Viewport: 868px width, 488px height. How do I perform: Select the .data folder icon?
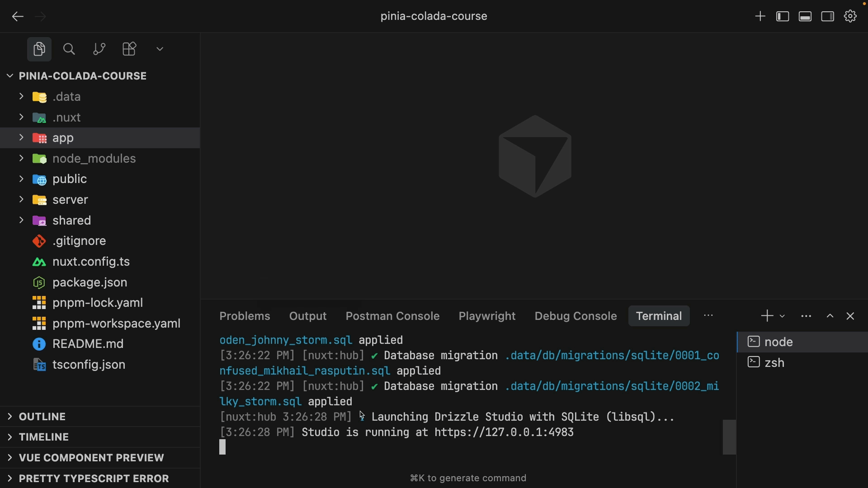tap(39, 97)
